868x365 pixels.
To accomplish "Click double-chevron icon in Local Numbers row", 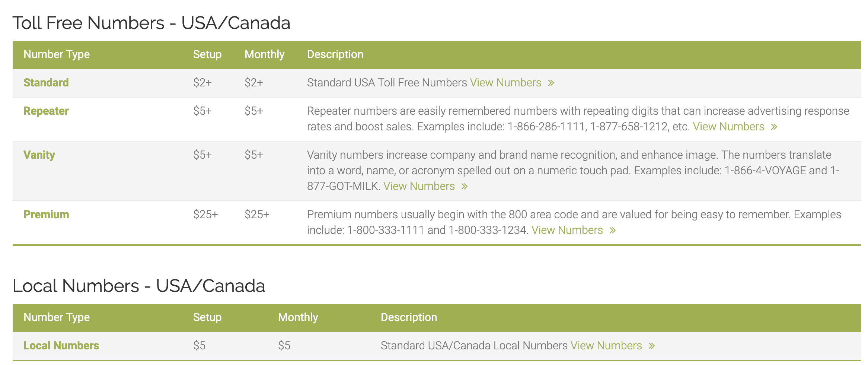I will click(x=651, y=346).
